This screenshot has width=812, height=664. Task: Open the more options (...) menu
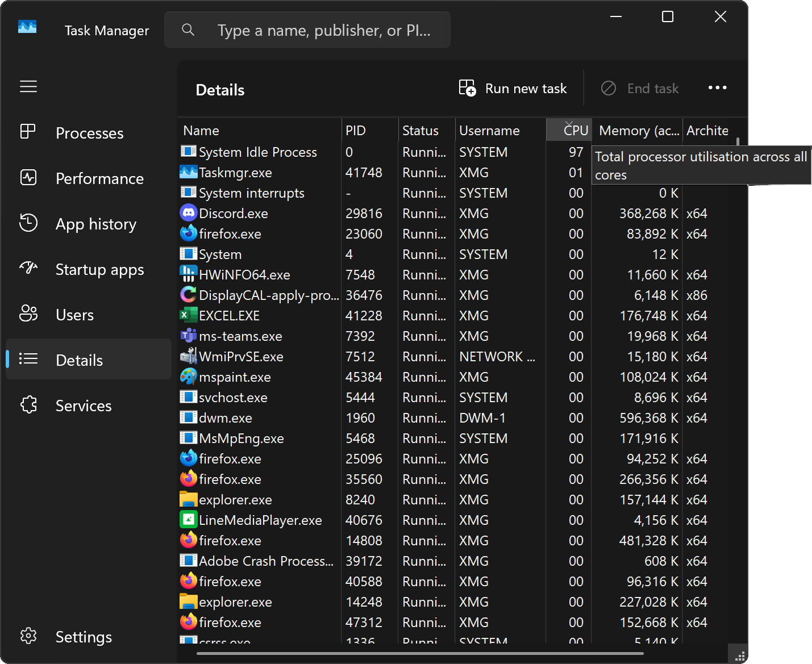click(x=717, y=87)
